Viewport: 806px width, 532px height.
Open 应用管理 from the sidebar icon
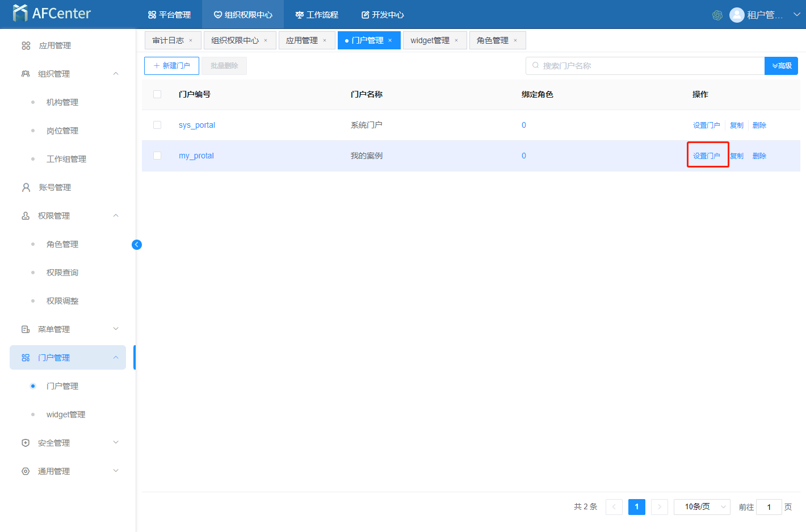(x=26, y=45)
